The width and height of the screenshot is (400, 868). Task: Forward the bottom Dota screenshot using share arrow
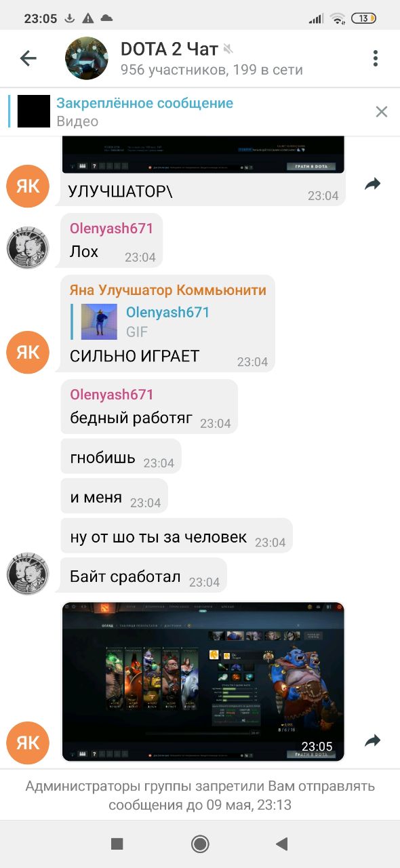point(372,741)
